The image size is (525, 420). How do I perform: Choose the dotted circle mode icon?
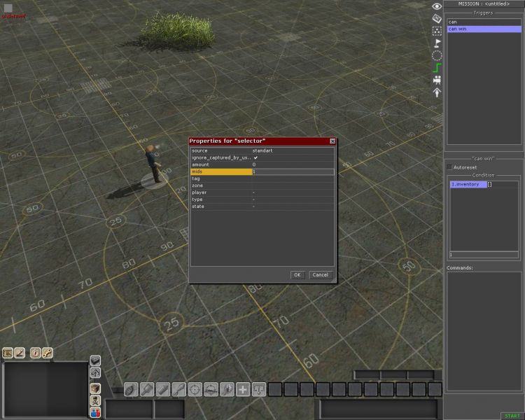tap(437, 55)
